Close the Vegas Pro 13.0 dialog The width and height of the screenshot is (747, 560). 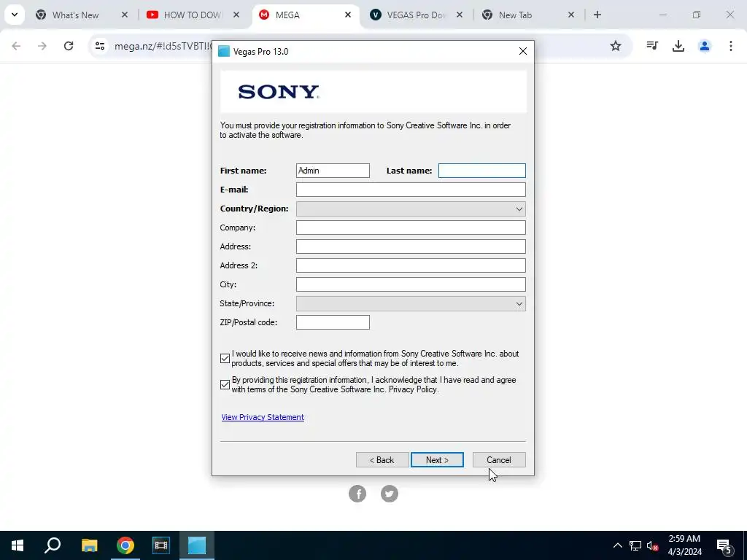522,52
